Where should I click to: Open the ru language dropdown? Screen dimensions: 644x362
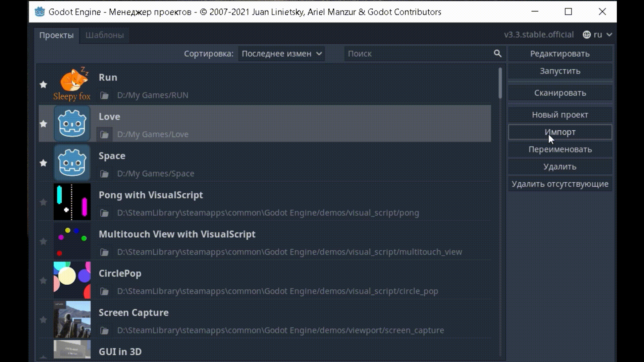tap(598, 35)
